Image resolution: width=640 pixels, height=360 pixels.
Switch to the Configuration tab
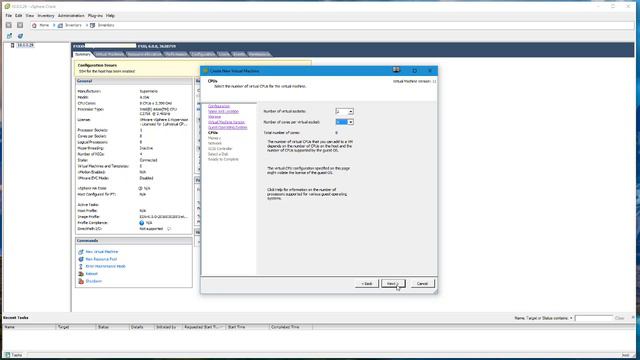(202, 54)
